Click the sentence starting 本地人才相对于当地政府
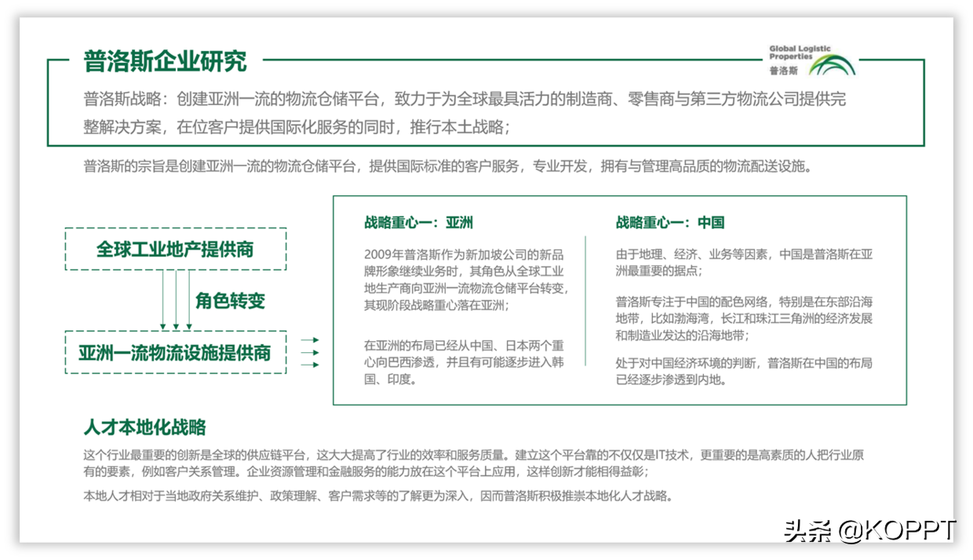The width and height of the screenshot is (973, 560). (x=378, y=496)
